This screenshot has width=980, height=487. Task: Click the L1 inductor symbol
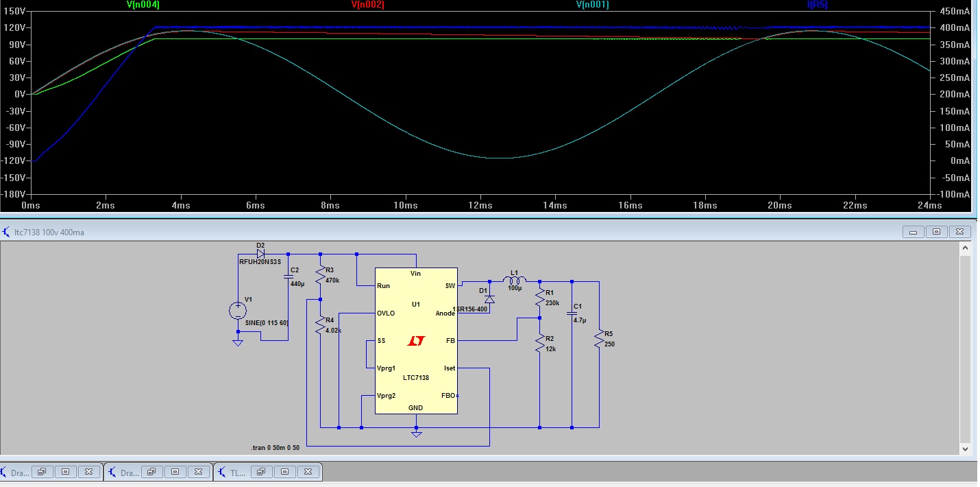(514, 280)
